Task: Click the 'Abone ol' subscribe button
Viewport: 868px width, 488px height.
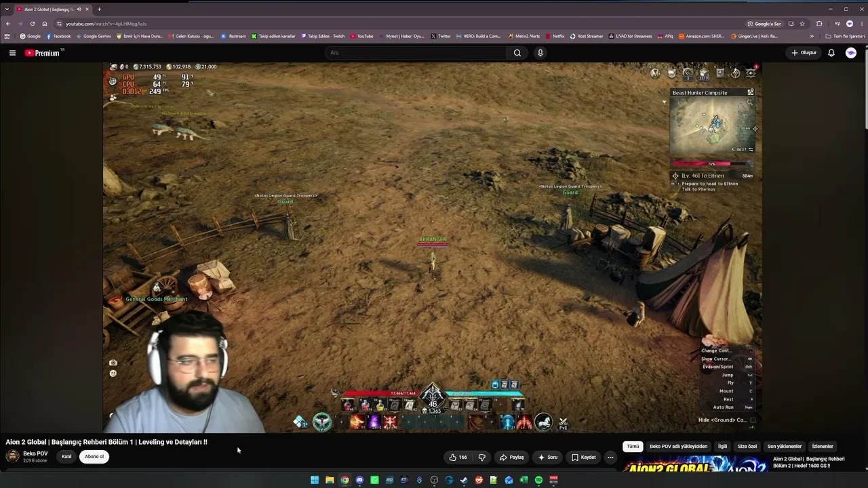Action: [94, 457]
